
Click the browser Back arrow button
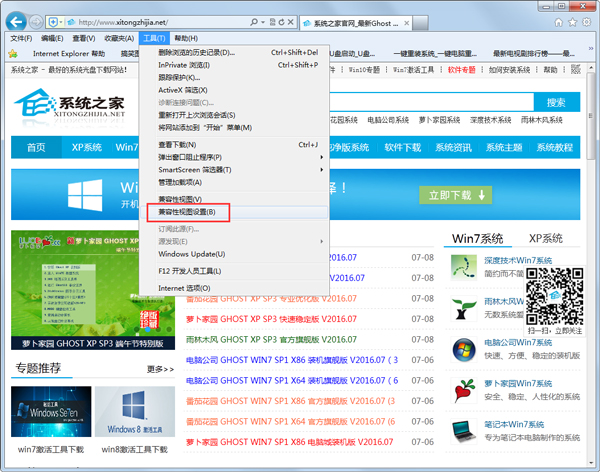coord(16,22)
